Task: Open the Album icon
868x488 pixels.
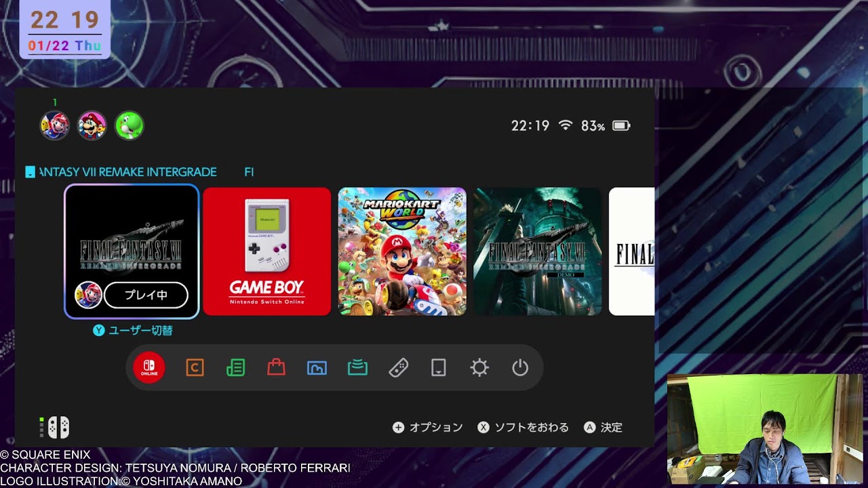Action: tap(317, 367)
